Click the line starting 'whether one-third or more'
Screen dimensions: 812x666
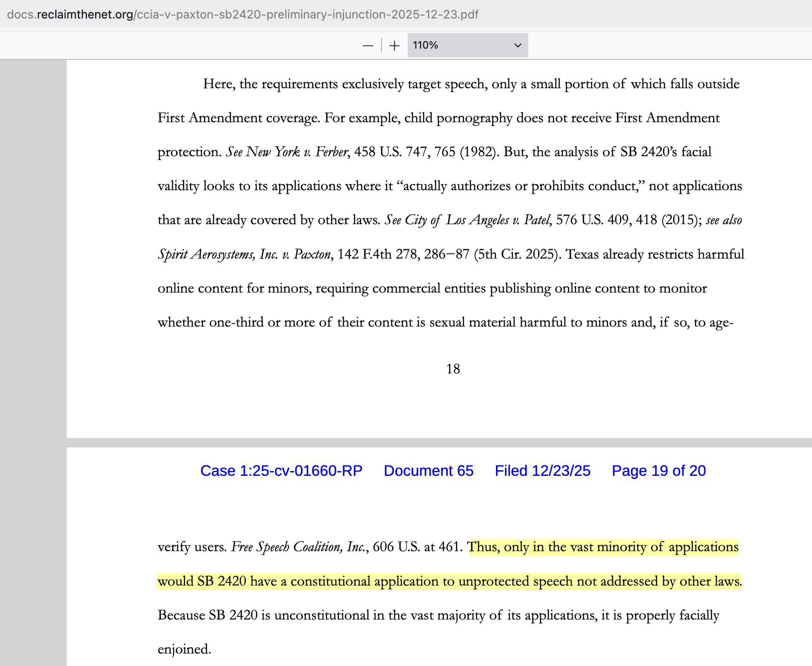tap(446, 322)
